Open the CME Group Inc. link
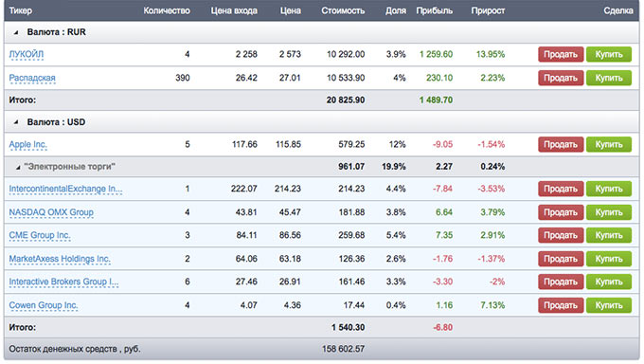Viewport: 644px width, 364px height. (40, 235)
